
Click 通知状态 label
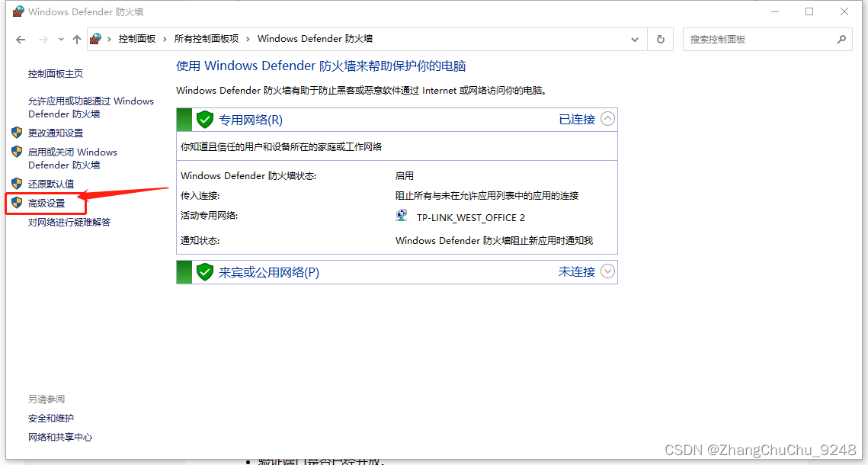tap(200, 241)
